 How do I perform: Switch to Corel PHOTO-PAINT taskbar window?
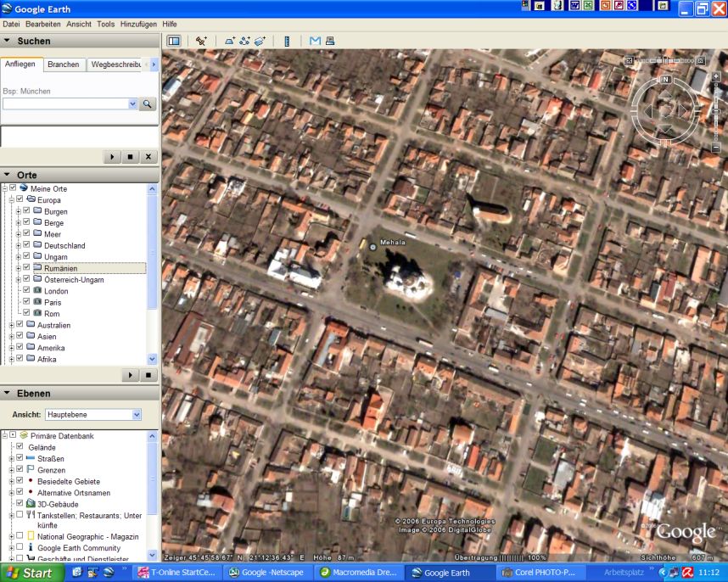coord(540,573)
